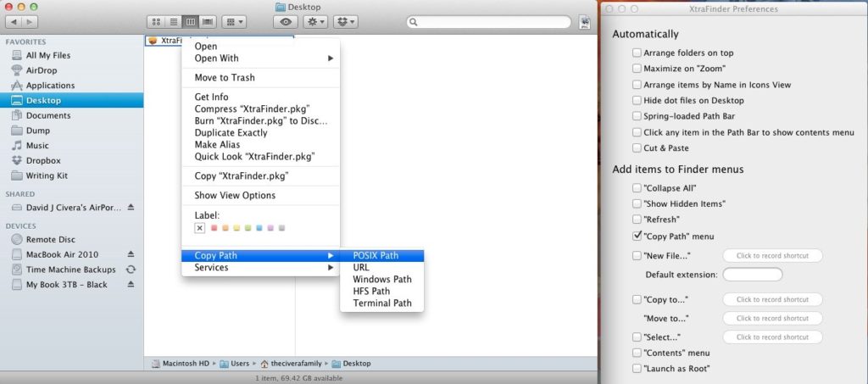The image size is (868, 384).
Task: Uncheck "Copy Path" menu checkbox
Action: [637, 236]
